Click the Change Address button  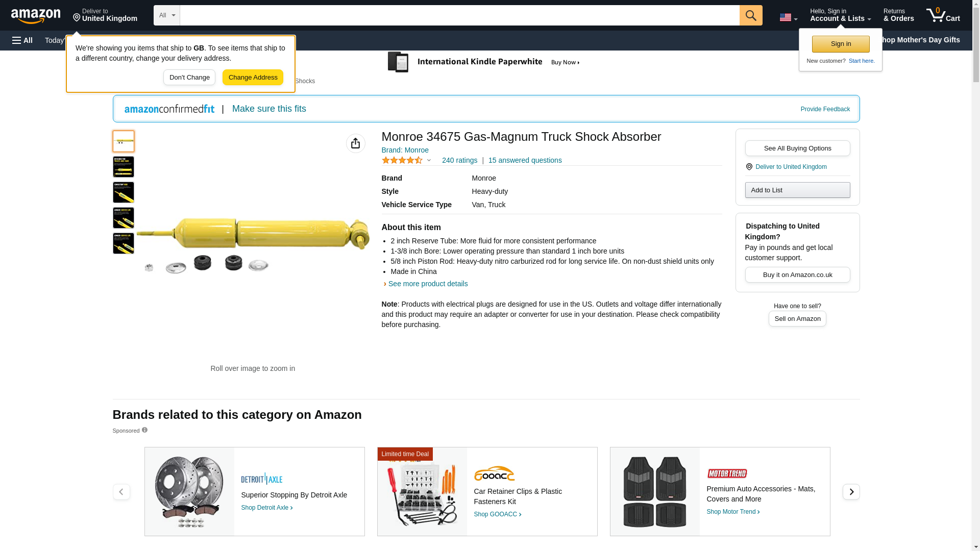click(x=253, y=78)
